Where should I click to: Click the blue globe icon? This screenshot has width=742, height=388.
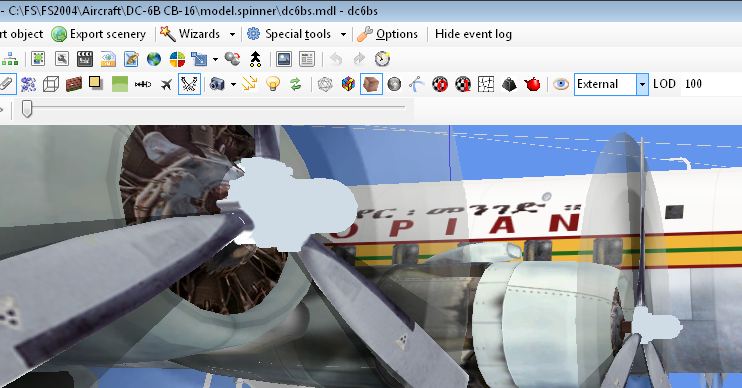click(154, 59)
